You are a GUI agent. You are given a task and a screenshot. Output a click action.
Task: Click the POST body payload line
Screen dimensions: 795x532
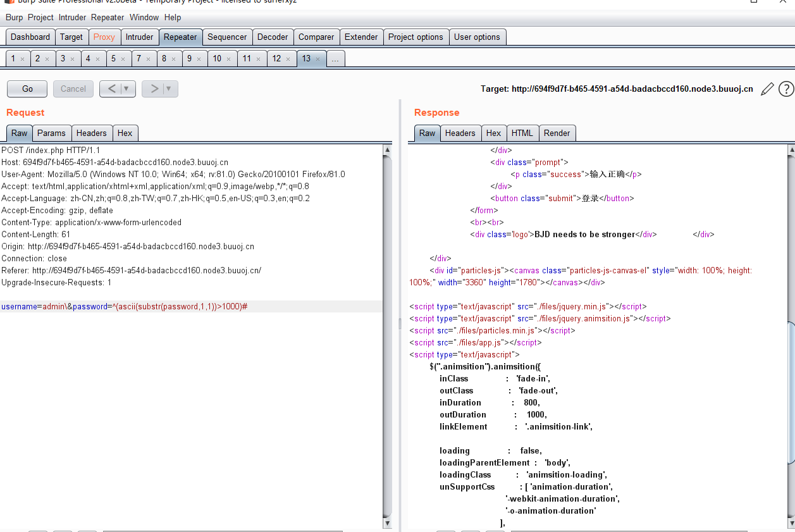(x=125, y=307)
